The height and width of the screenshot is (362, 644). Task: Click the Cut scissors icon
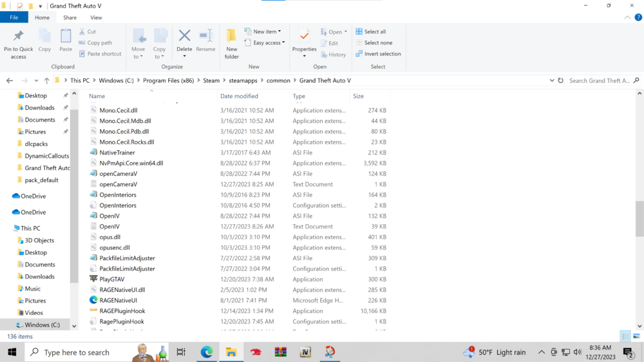pos(82,31)
